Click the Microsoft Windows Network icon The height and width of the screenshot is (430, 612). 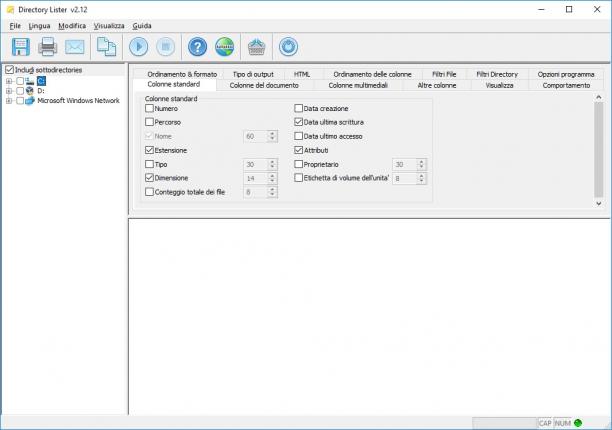coord(30,101)
